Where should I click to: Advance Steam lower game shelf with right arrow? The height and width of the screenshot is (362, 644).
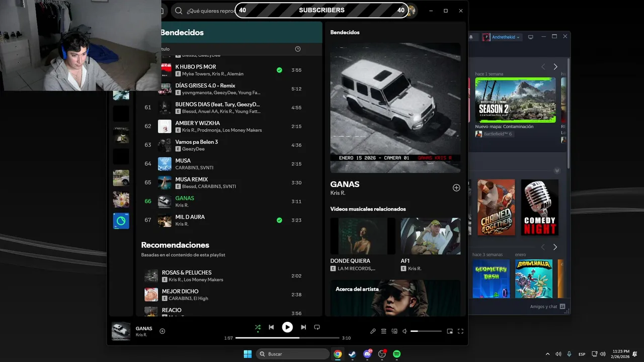[x=555, y=247]
